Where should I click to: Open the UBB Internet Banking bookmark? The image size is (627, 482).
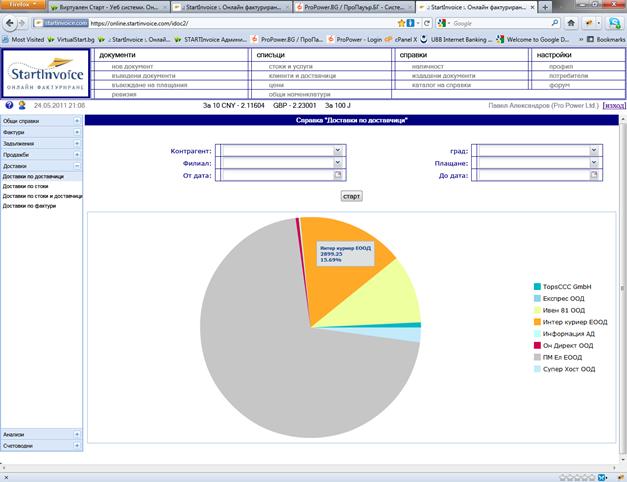point(457,39)
